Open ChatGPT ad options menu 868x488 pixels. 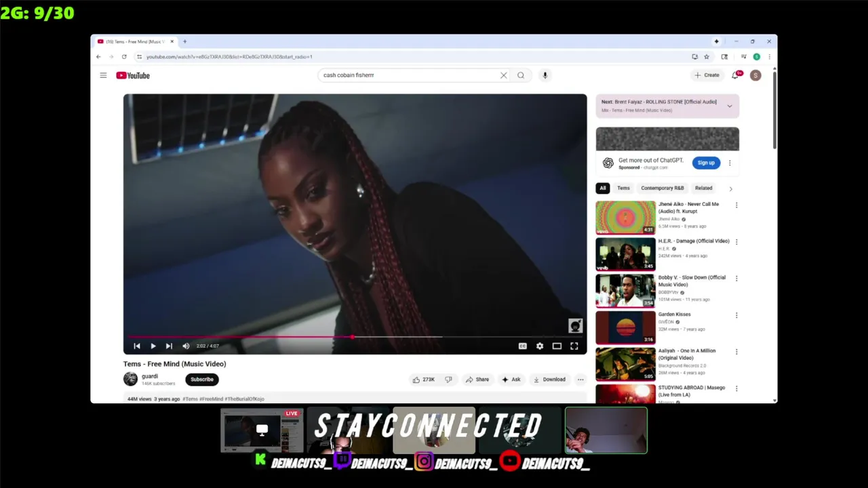[730, 163]
